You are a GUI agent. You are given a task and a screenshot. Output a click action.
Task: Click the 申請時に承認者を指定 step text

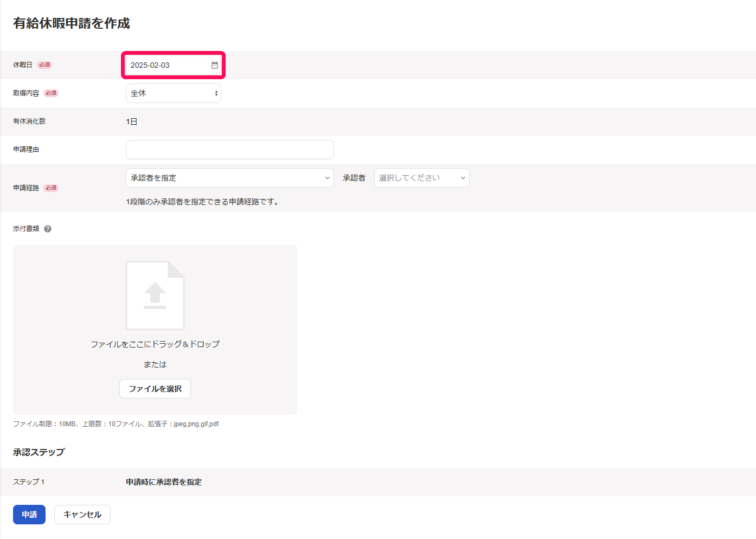pos(164,482)
